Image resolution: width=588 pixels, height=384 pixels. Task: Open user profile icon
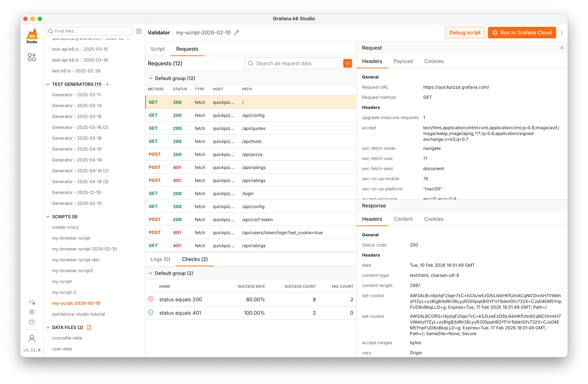pos(32,338)
